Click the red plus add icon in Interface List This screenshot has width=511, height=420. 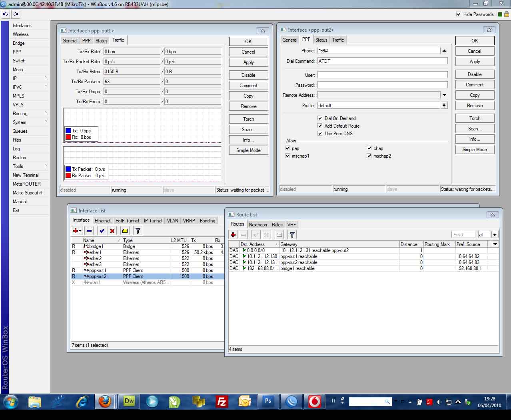point(75,231)
